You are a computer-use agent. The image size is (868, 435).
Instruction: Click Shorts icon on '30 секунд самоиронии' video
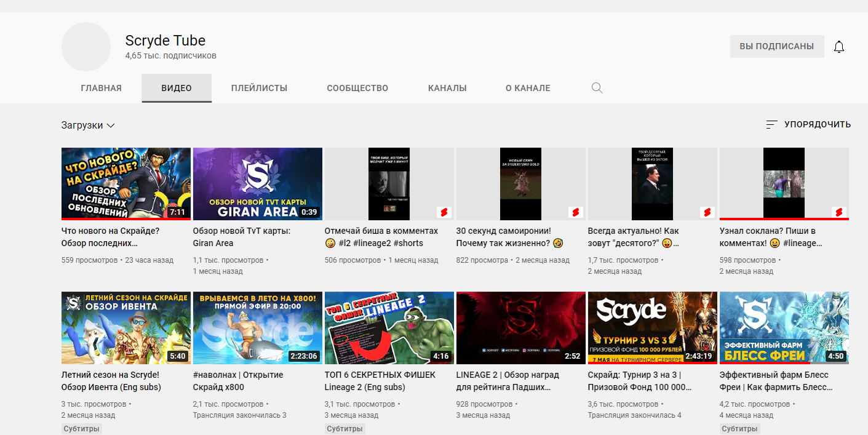[x=576, y=212]
